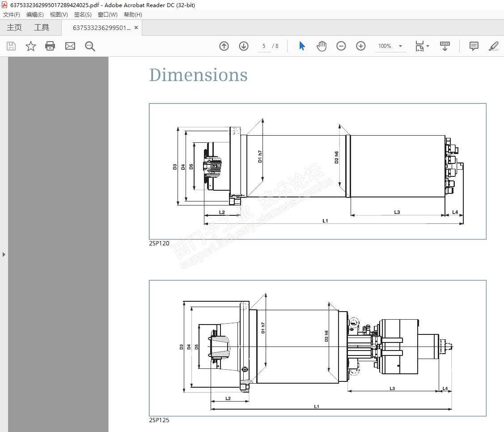Click the page number input field
This screenshot has width=504, height=432.
264,46
